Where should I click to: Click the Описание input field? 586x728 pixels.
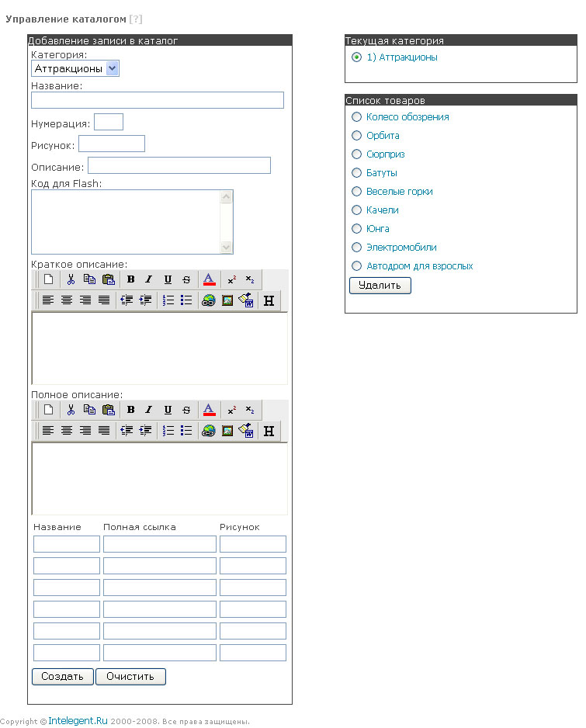(x=179, y=165)
